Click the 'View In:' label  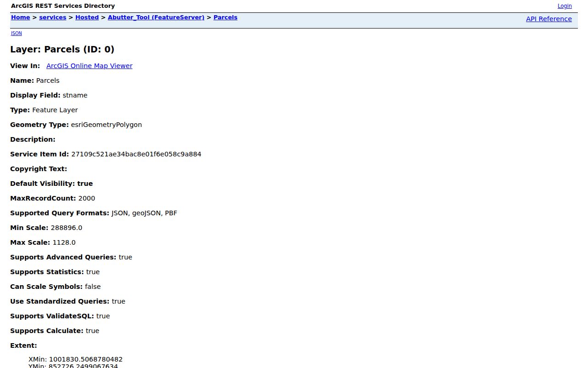click(25, 66)
